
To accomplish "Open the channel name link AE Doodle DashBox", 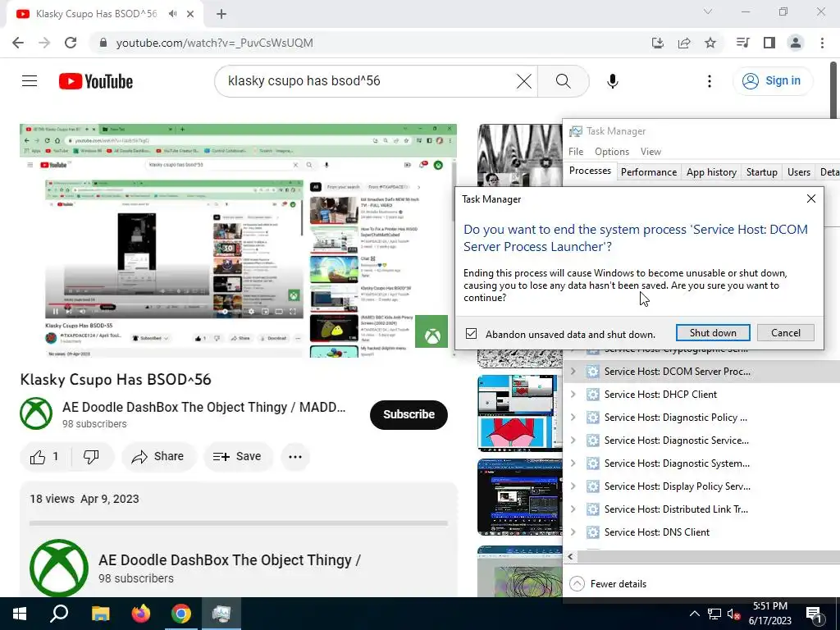I will point(204,407).
